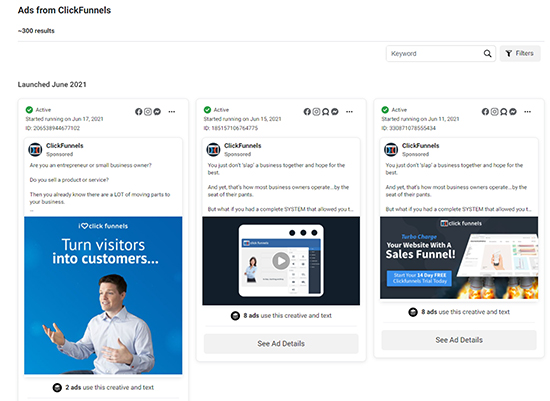Viewport: 550px width, 401px height.
Task: Open the Filters button
Action: click(x=520, y=53)
